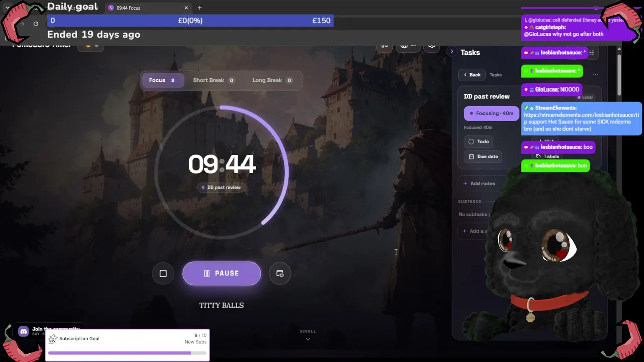
Task: Click the Tasks breadcrumb link
Action: [496, 75]
